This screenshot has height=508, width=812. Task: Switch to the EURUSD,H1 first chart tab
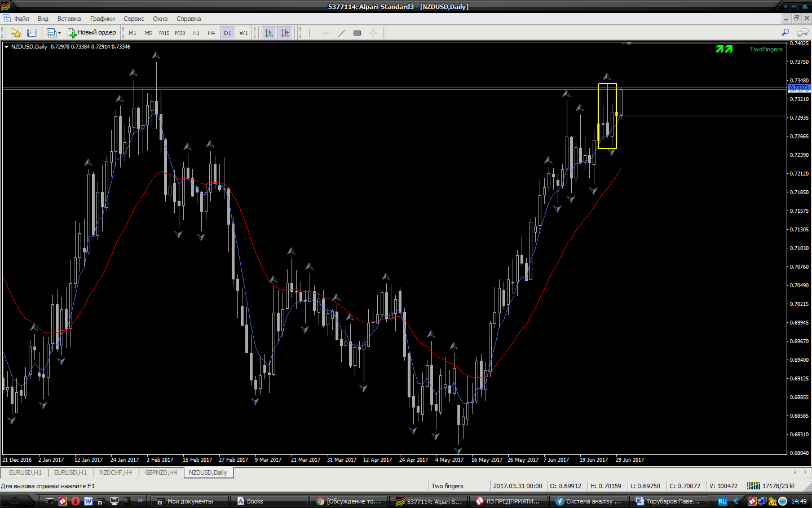point(25,472)
